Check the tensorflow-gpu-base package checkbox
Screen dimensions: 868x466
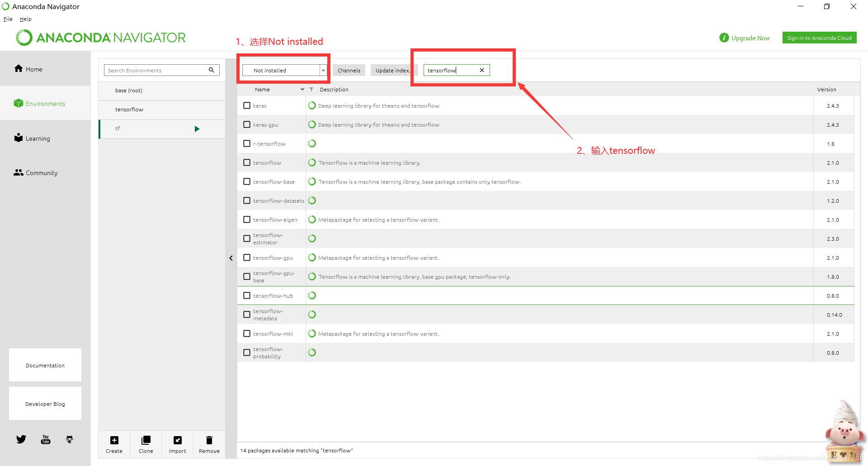[247, 276]
